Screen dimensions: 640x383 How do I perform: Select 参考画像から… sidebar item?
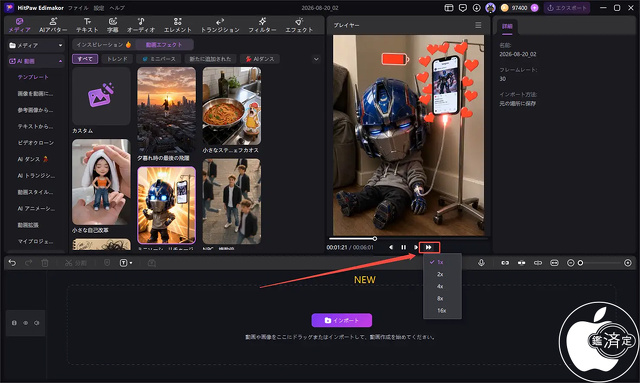(35, 110)
